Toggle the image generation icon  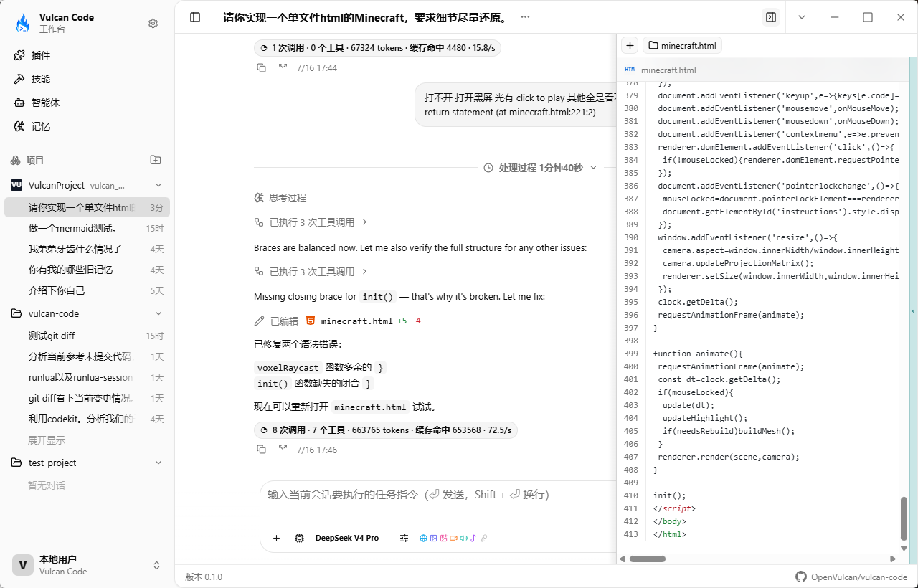[x=443, y=538]
